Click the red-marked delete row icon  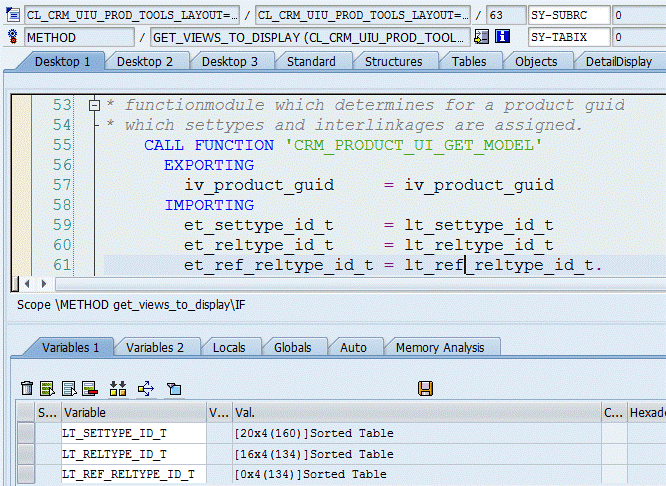89,388
